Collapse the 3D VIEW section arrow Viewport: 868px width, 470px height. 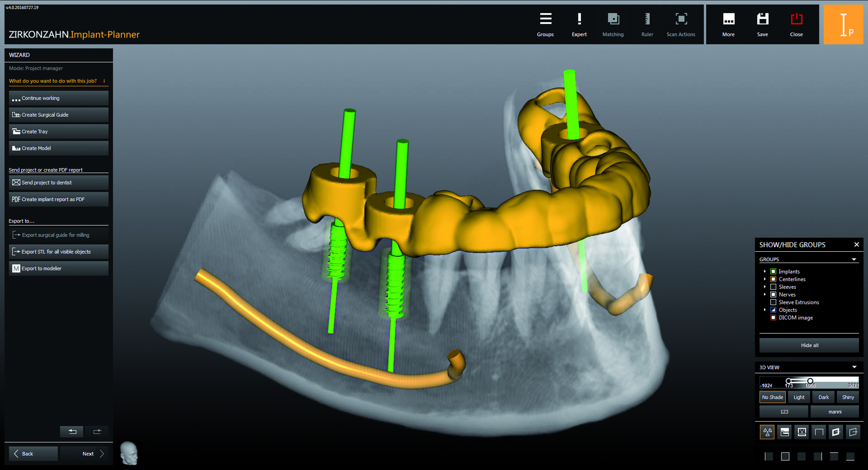click(854, 367)
